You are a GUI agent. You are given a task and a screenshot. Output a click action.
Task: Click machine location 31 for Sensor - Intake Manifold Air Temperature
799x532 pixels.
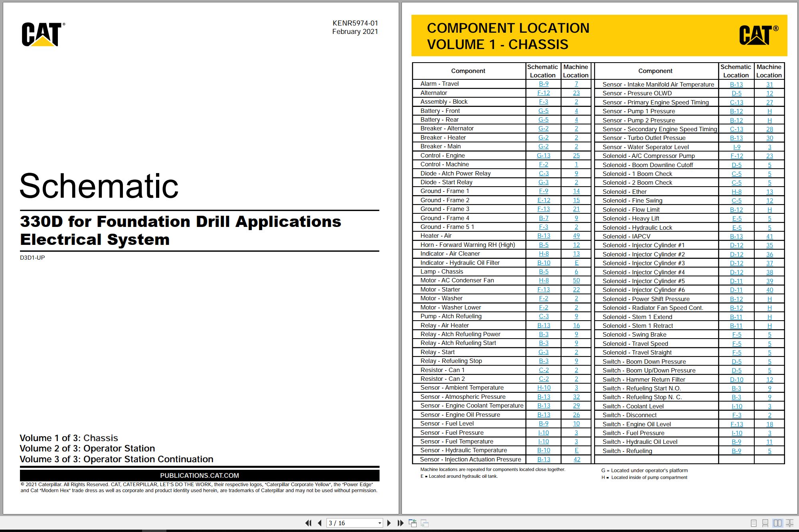click(769, 85)
